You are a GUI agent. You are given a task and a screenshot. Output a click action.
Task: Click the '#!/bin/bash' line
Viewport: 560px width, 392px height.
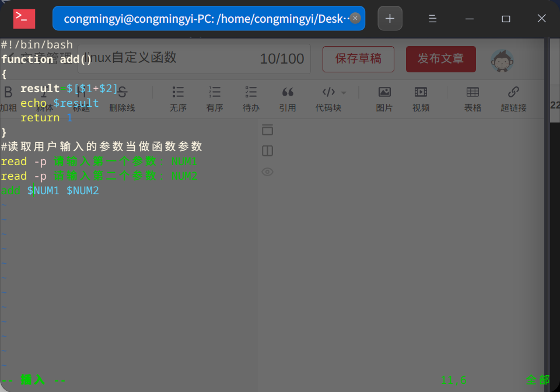tap(37, 45)
